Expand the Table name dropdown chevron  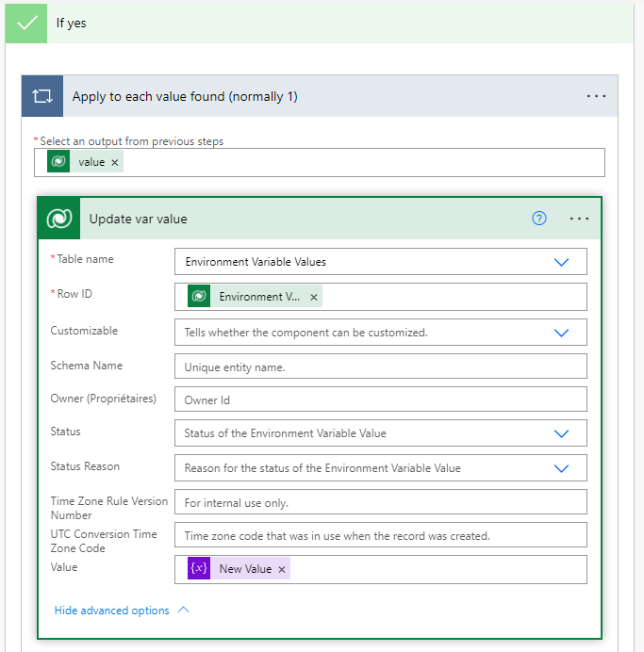pos(561,262)
